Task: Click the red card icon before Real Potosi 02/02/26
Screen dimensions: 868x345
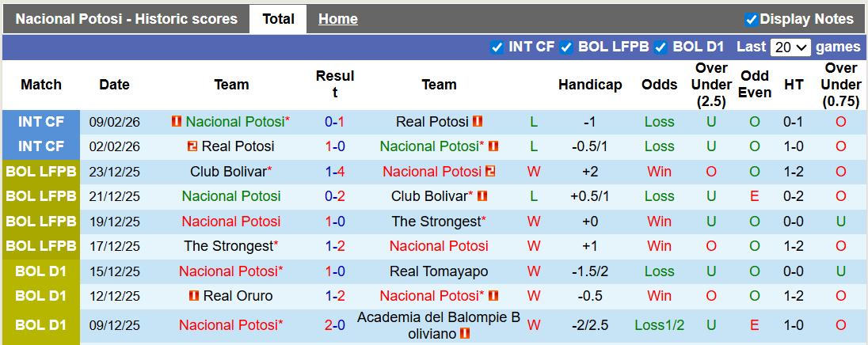Action: tap(192, 146)
